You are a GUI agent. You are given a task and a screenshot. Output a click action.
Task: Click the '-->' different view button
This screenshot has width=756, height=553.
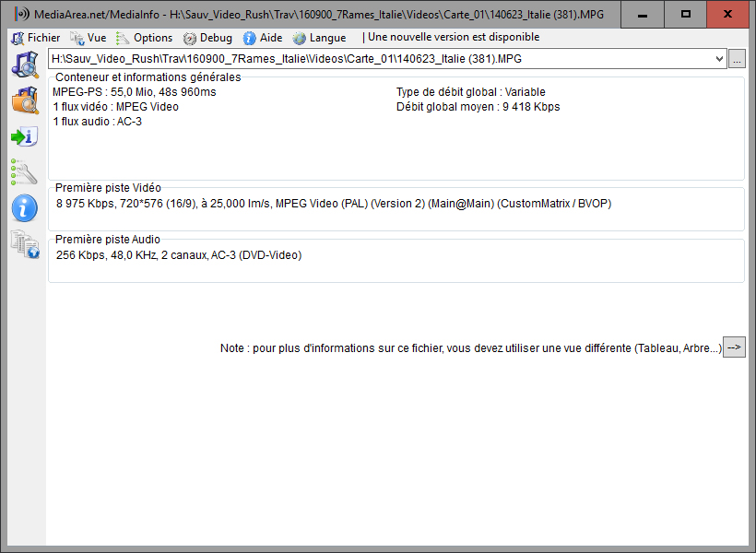point(734,347)
